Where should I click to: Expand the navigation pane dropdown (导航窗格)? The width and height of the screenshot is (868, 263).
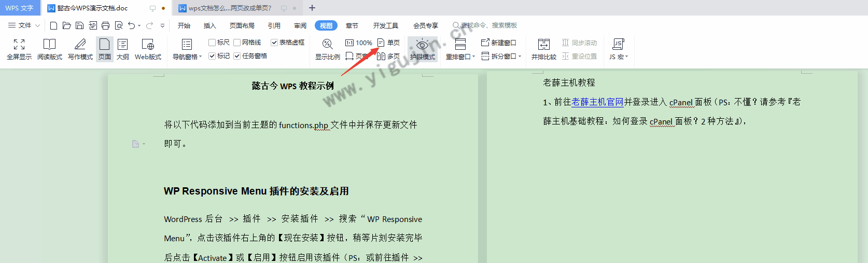tap(187, 57)
